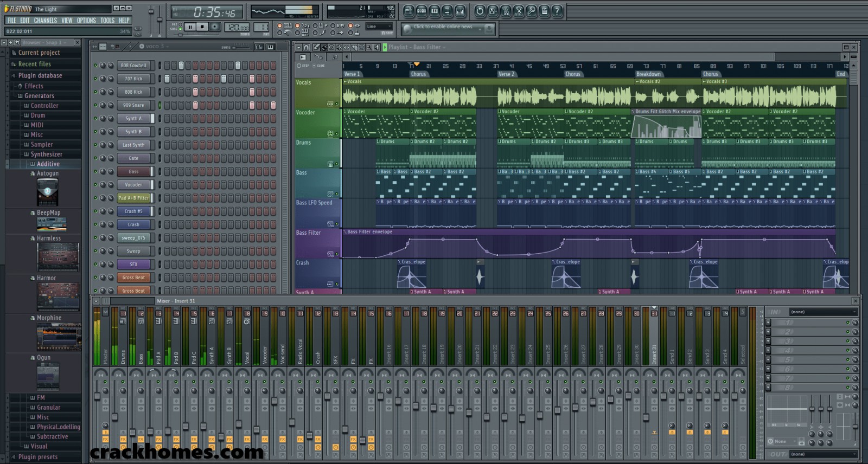This screenshot has height=464, width=868.
Task: Open the VIEW menu
Action: (x=67, y=21)
